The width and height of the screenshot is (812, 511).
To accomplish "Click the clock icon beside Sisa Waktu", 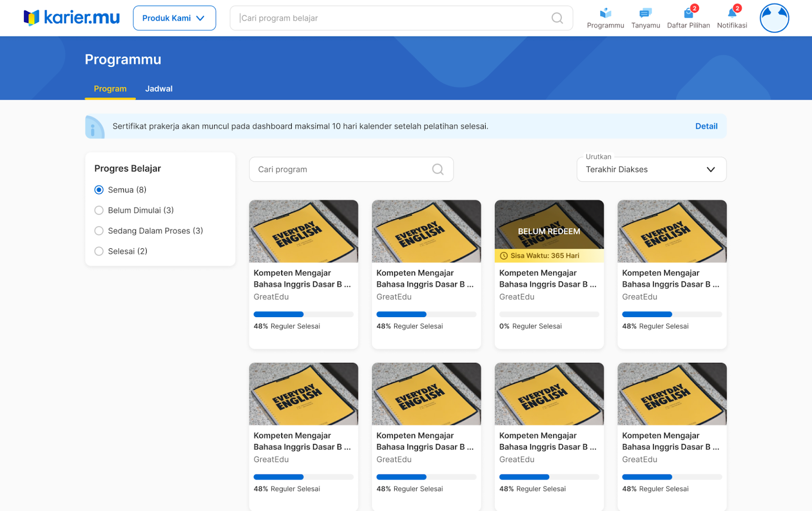I will [x=504, y=256].
